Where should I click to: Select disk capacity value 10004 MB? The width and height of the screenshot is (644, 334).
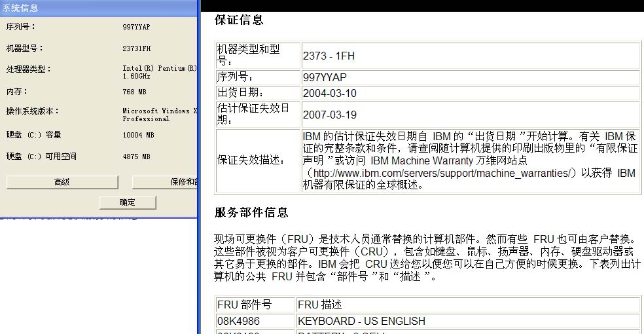138,135
